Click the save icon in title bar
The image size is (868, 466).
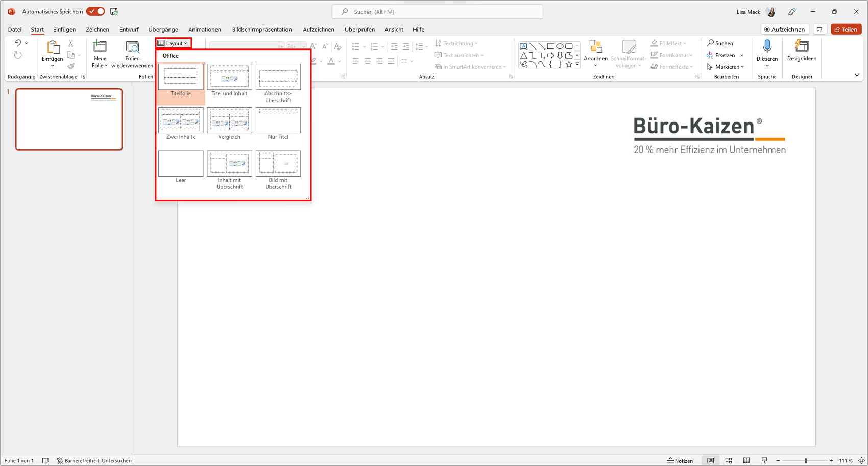click(114, 11)
